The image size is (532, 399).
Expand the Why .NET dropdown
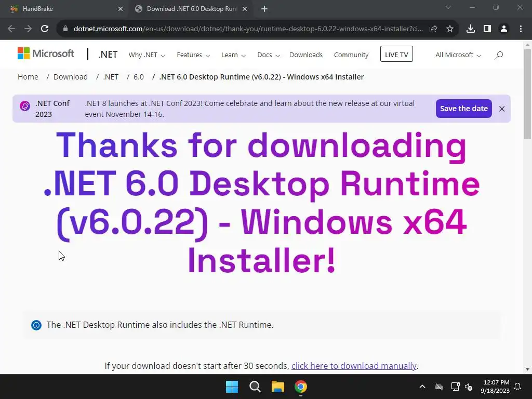pyautogui.click(x=147, y=55)
